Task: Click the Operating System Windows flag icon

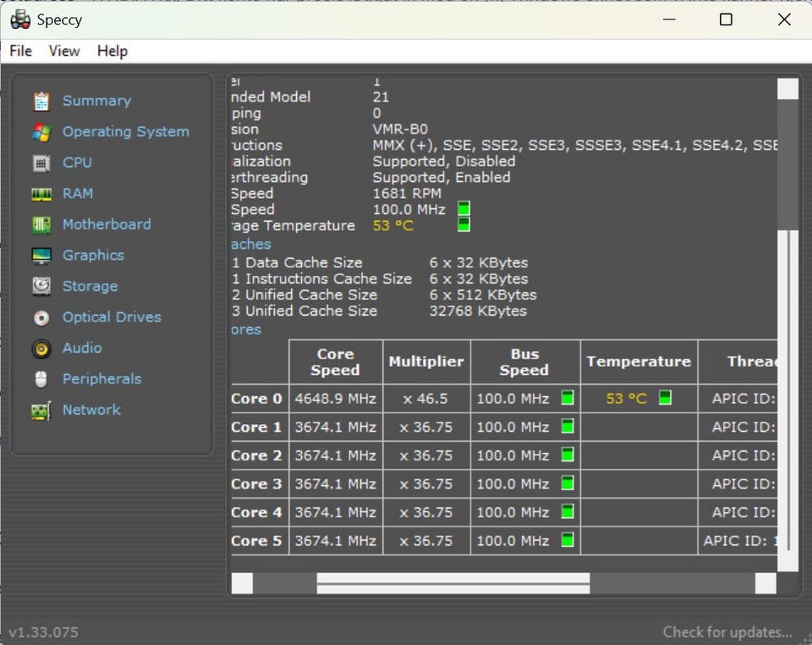Action: [41, 132]
